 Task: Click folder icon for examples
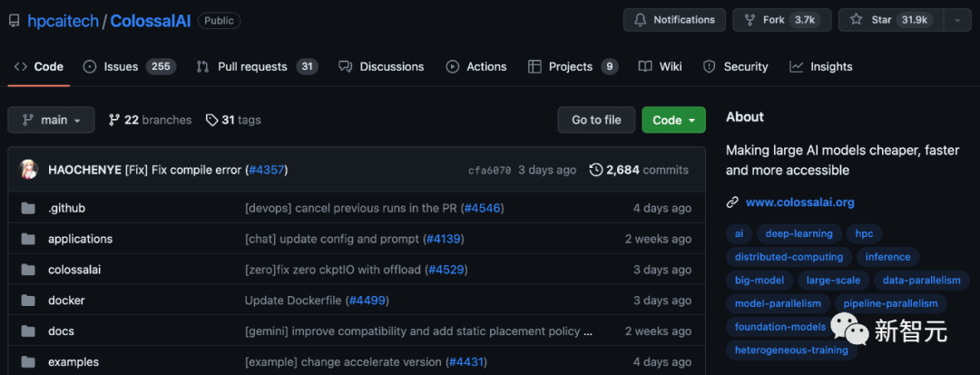pos(27,361)
